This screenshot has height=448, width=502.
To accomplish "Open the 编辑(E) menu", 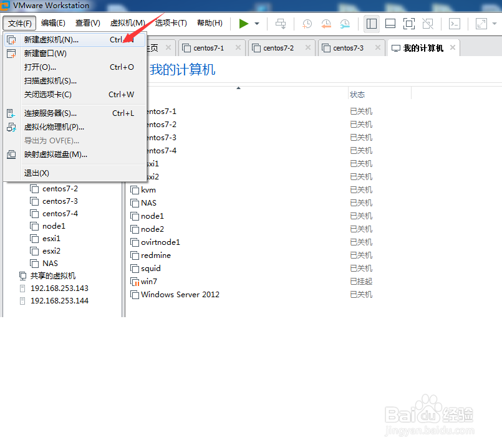I will [53, 23].
